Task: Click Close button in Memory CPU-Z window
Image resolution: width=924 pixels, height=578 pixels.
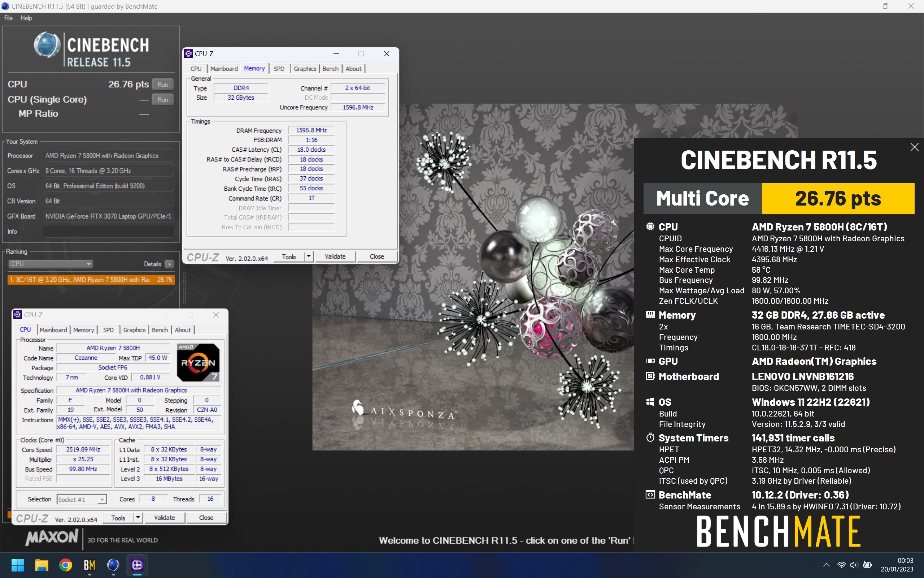Action: pos(376,256)
